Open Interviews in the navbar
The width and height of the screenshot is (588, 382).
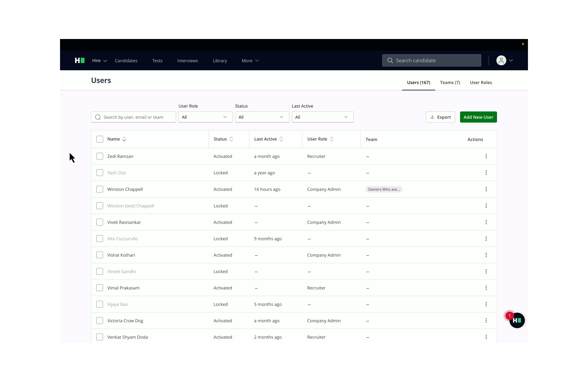click(x=188, y=61)
